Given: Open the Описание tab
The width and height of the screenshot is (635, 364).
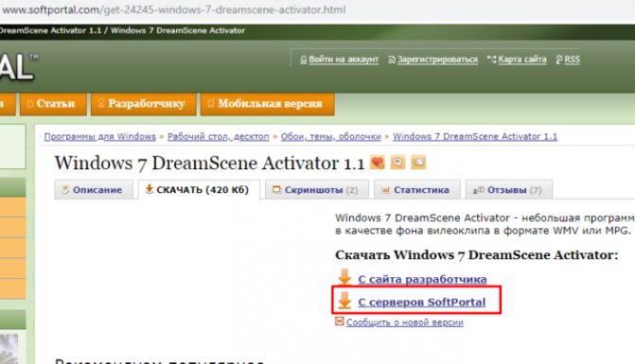Looking at the screenshot, I should (94, 190).
